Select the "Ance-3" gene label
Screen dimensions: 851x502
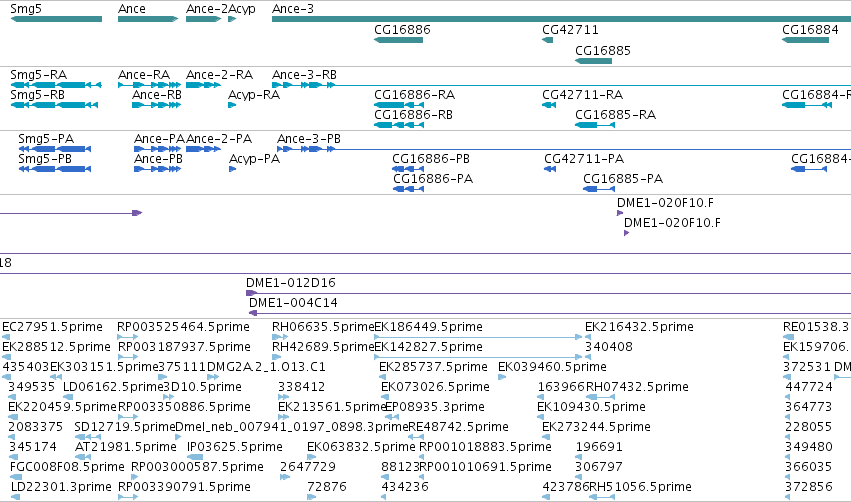[293, 9]
